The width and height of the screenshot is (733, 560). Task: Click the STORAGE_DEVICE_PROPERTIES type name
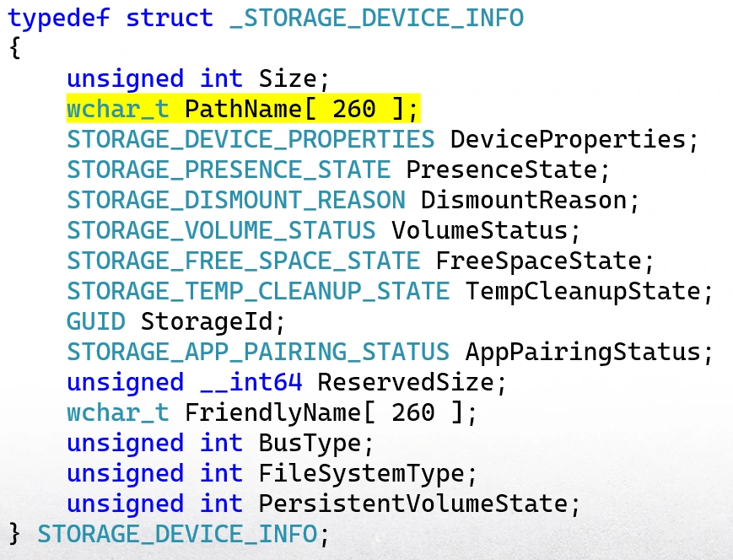pyautogui.click(x=251, y=139)
